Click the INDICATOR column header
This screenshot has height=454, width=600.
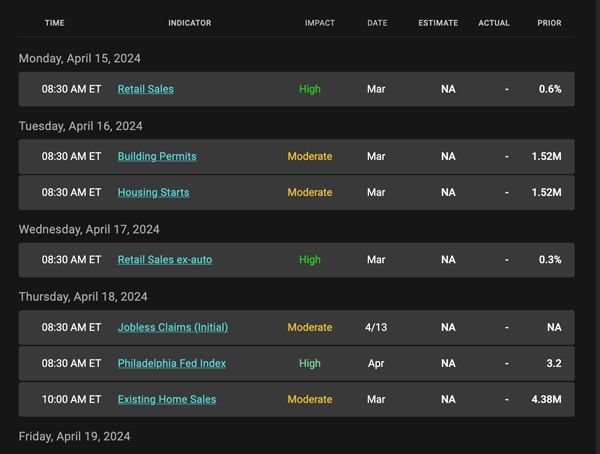point(190,23)
